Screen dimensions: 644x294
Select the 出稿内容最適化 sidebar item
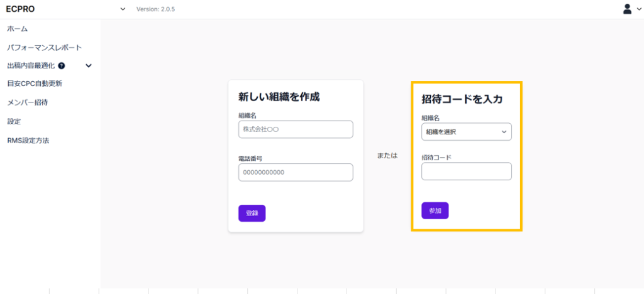(x=31, y=65)
